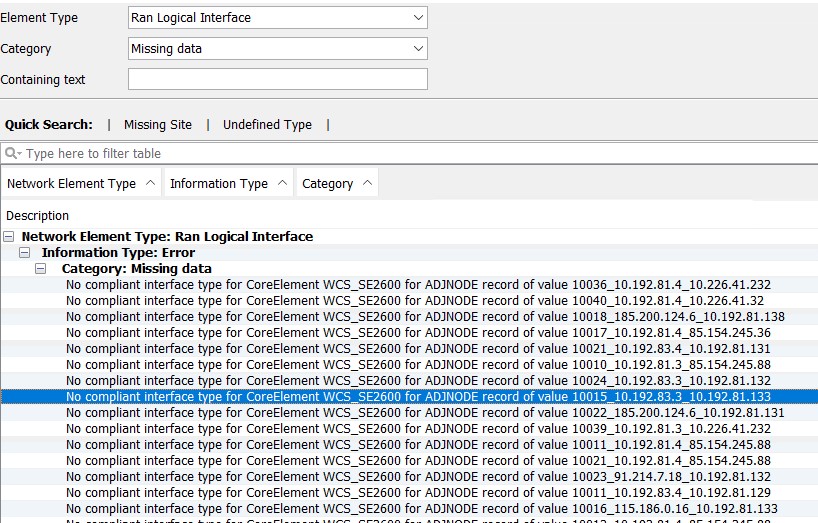Select the highlighted row 10015_10.192.83.3_10.192.81.133
This screenshot has height=523, width=818.
tap(418, 397)
